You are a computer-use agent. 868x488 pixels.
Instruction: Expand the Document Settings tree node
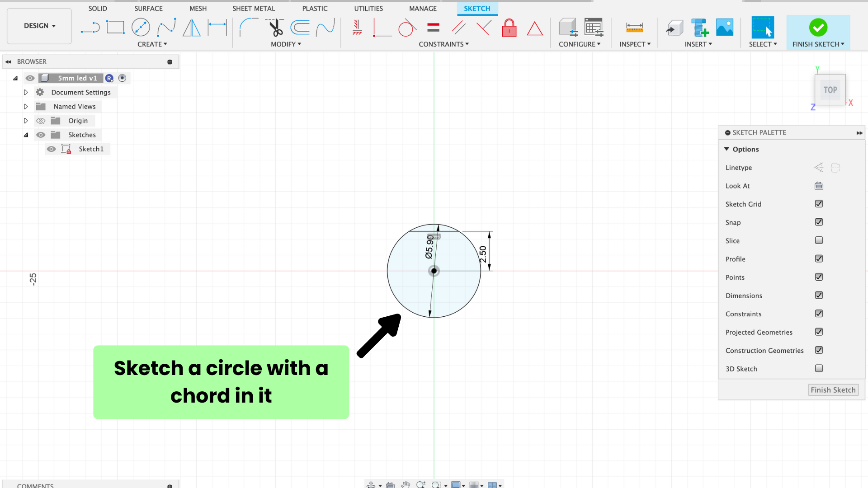26,92
